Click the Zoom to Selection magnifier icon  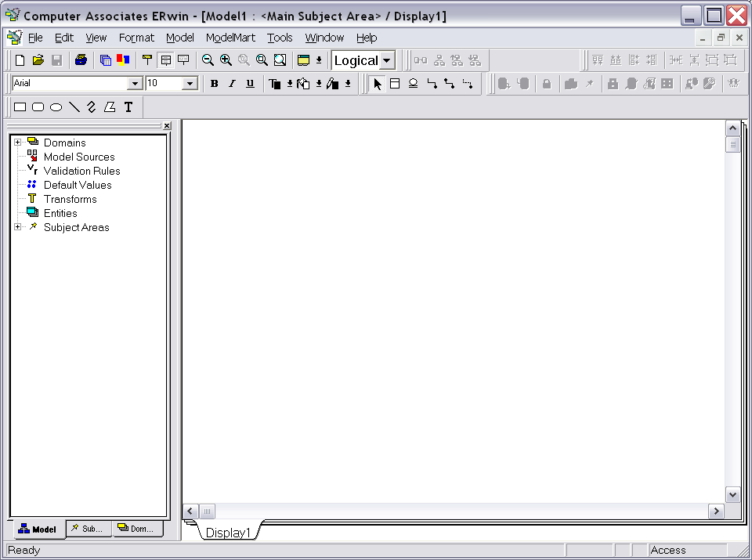click(x=262, y=60)
